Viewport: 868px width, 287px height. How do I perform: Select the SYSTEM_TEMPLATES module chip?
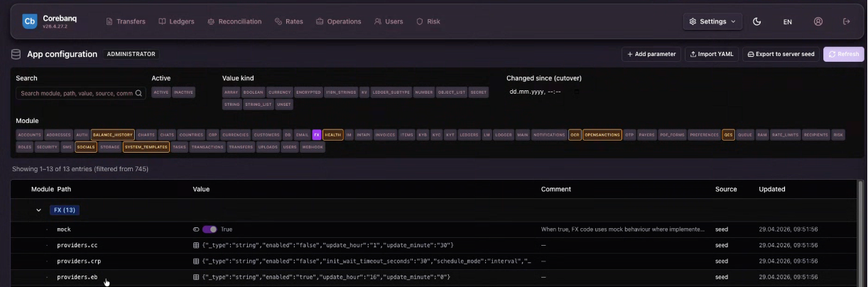146,147
